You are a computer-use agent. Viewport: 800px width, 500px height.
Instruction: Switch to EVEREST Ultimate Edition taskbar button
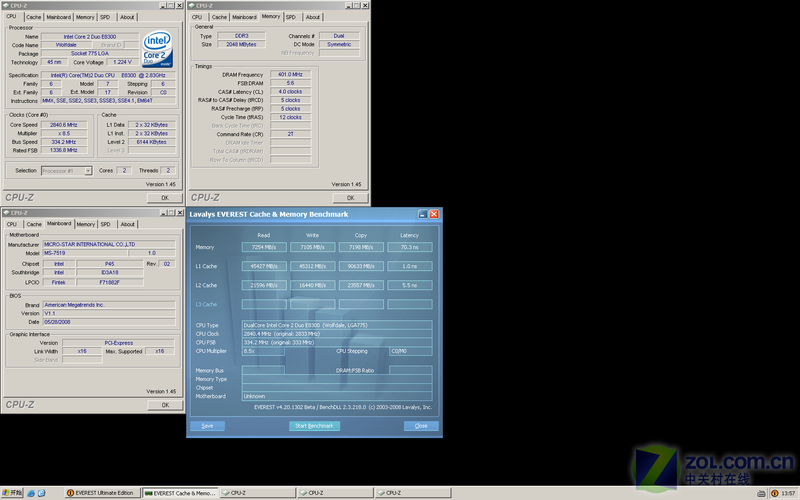click(x=101, y=493)
